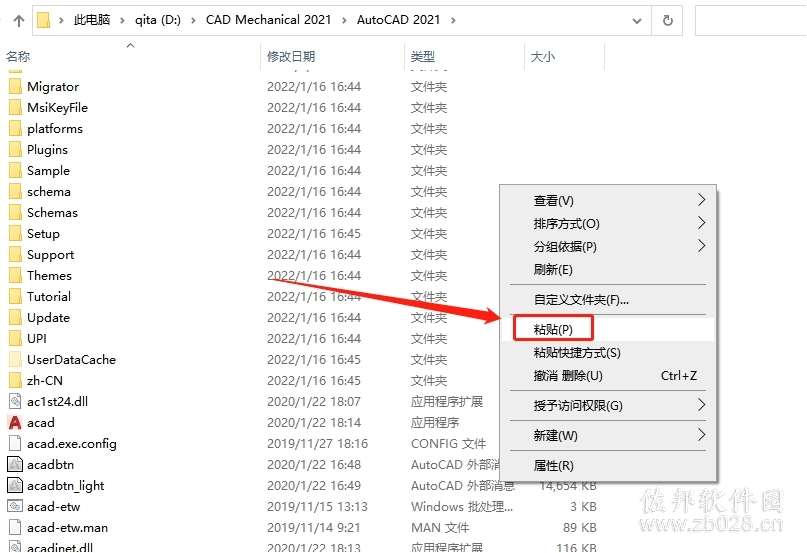Screen dimensions: 807x553
Task: Select the acad.exe.config file name
Action: [x=72, y=444]
